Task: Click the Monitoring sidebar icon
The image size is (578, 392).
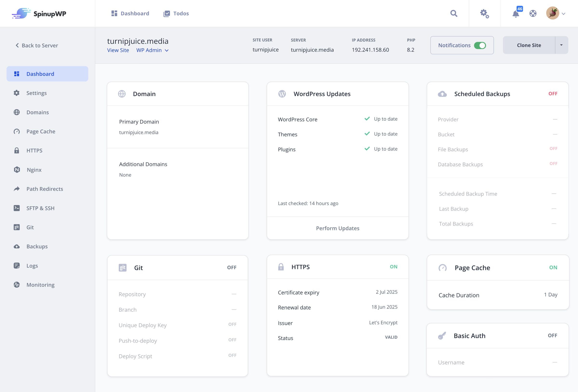Action: 17,285
